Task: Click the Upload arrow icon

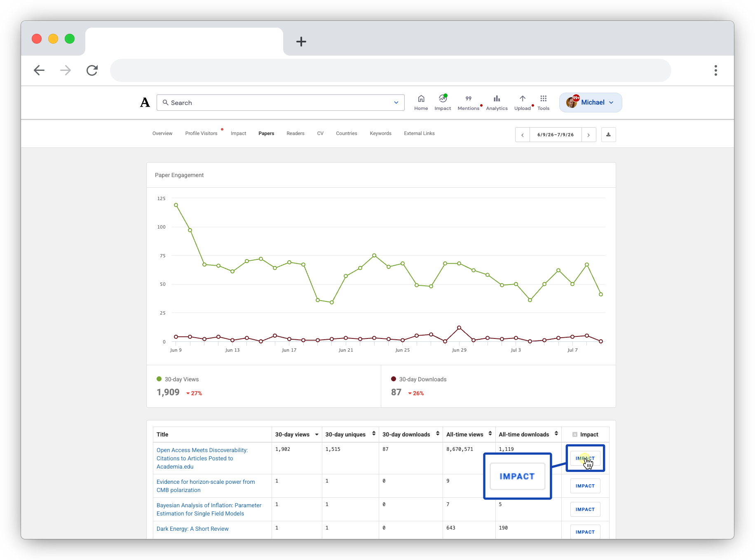Action: [x=522, y=99]
